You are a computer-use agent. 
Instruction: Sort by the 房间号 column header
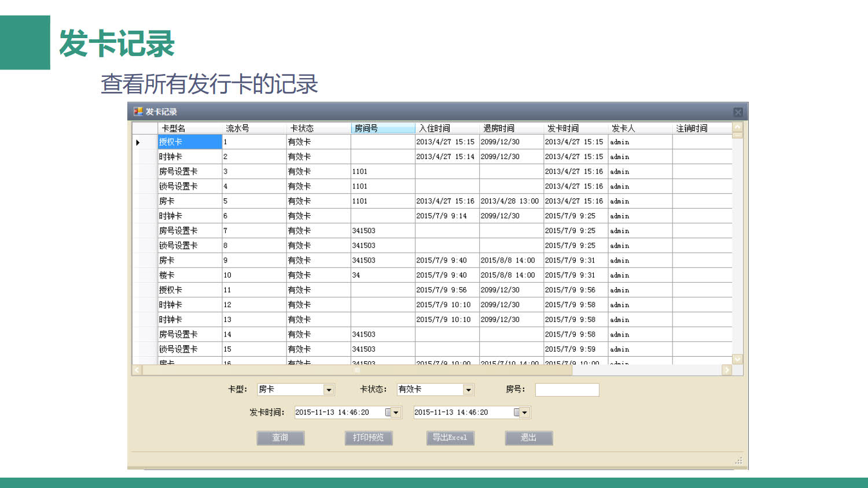click(x=382, y=128)
